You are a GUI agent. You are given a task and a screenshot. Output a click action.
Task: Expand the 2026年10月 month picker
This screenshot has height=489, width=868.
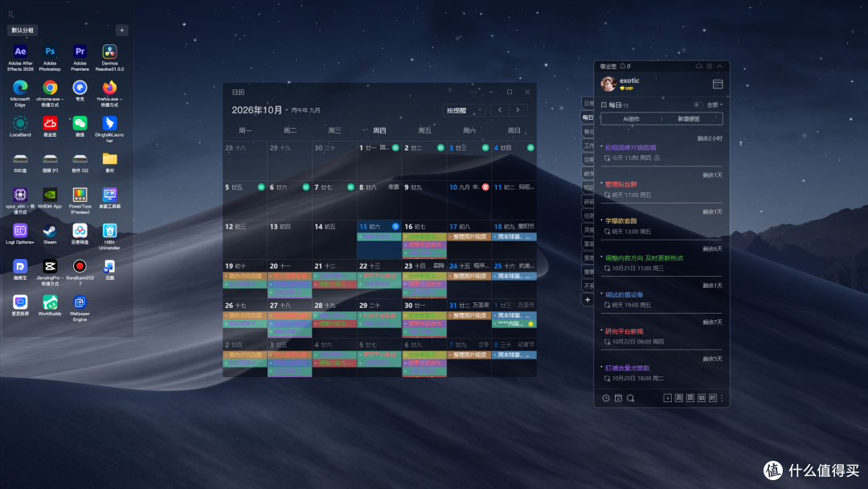tap(260, 110)
